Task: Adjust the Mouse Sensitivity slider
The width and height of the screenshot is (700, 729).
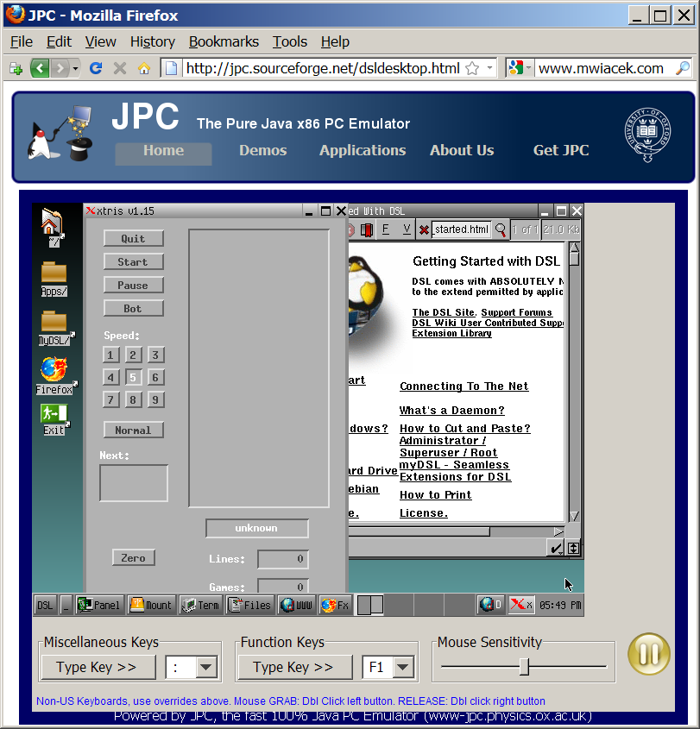Action: [524, 666]
